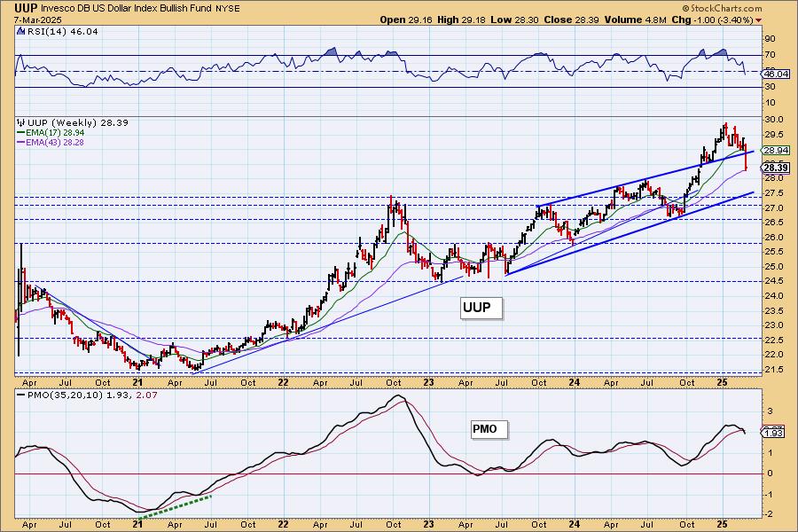The height and width of the screenshot is (532, 798).
Task: Click the 21.5 price axis label
Action: (x=774, y=370)
